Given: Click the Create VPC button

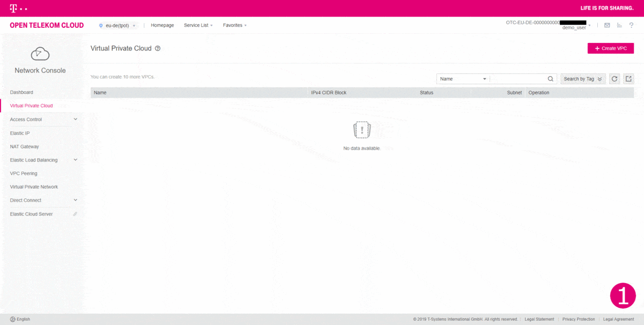Looking at the screenshot, I should tap(611, 48).
